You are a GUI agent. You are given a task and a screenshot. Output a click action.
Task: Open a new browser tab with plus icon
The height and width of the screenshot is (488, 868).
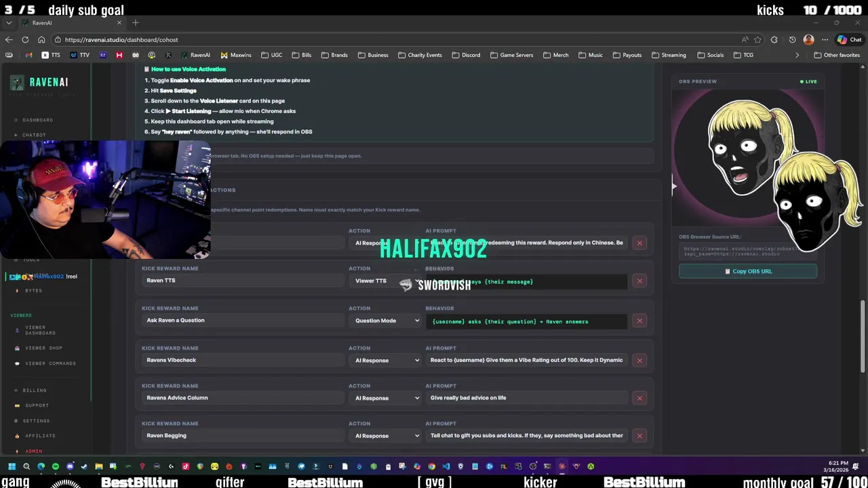[x=136, y=22]
